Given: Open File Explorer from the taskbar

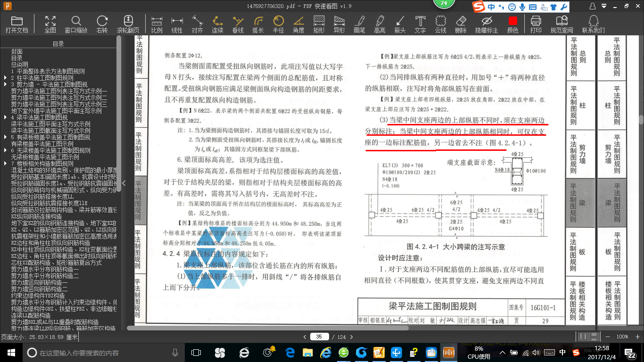Looking at the screenshot, I should (308, 353).
